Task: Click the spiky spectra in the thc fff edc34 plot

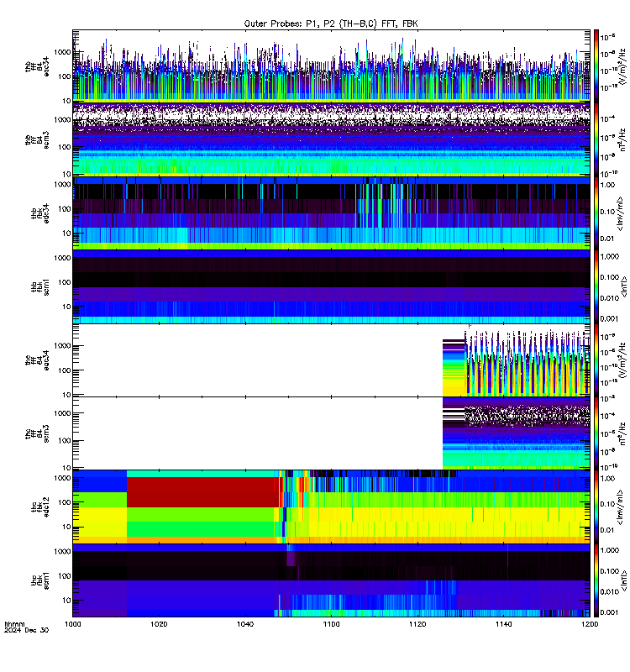Action: pyautogui.click(x=528, y=362)
